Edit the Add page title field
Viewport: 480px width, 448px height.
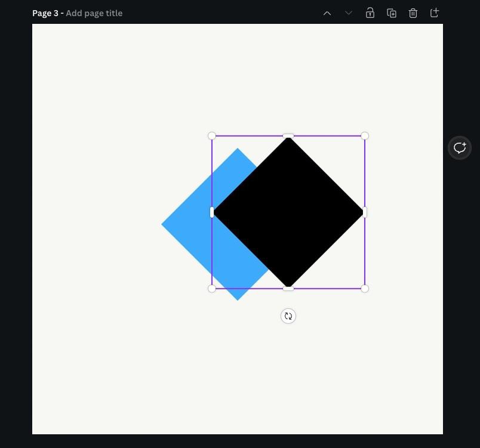(94, 13)
